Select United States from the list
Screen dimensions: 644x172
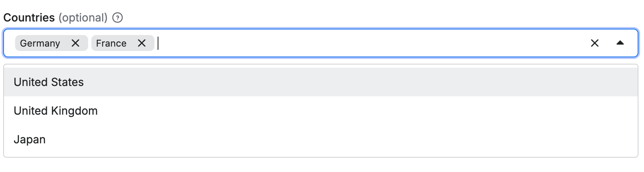(x=49, y=82)
